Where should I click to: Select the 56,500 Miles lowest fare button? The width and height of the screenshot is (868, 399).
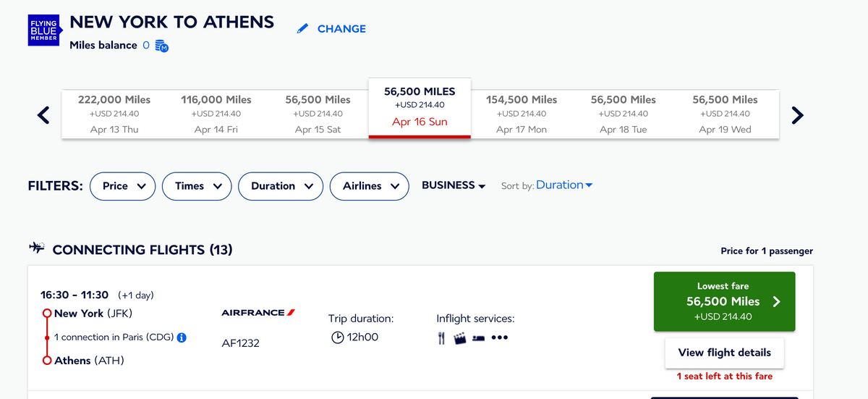pos(724,301)
